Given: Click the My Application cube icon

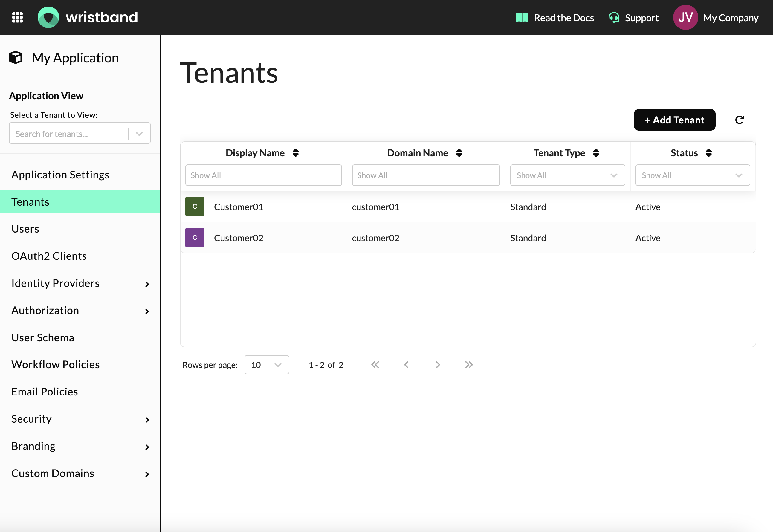Looking at the screenshot, I should coord(16,58).
